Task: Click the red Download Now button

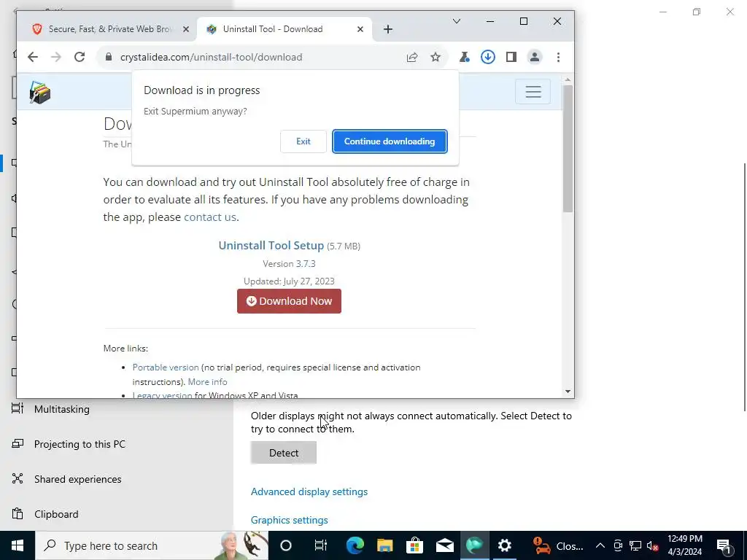Action: point(289,301)
